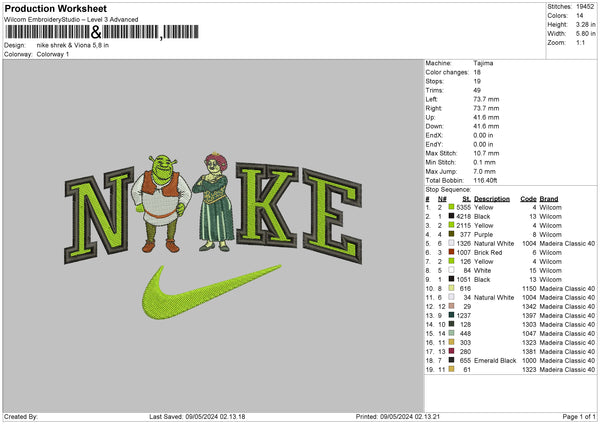Click the "Stop Sequence:" heading
The height and width of the screenshot is (424, 600).
pyautogui.click(x=448, y=189)
